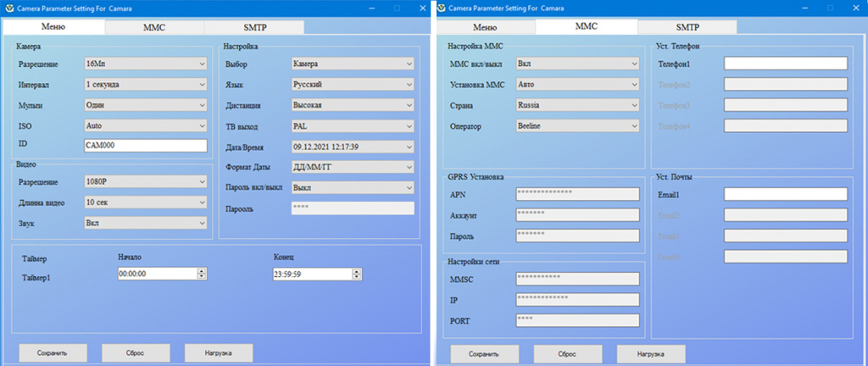This screenshot has width=868, height=366.
Task: Click the ID field containing CAM000
Action: click(x=145, y=146)
